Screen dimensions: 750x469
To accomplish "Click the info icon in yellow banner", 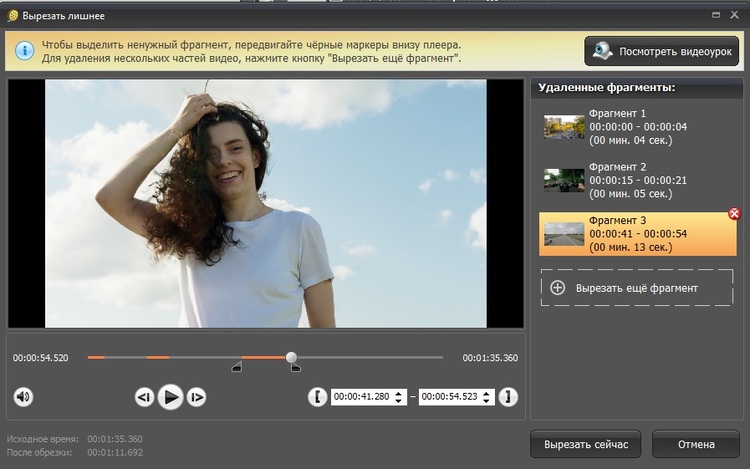I will pos(24,51).
